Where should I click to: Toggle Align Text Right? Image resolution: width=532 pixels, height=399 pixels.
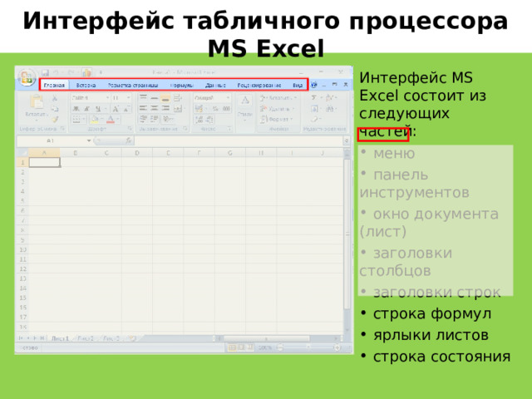(165, 109)
